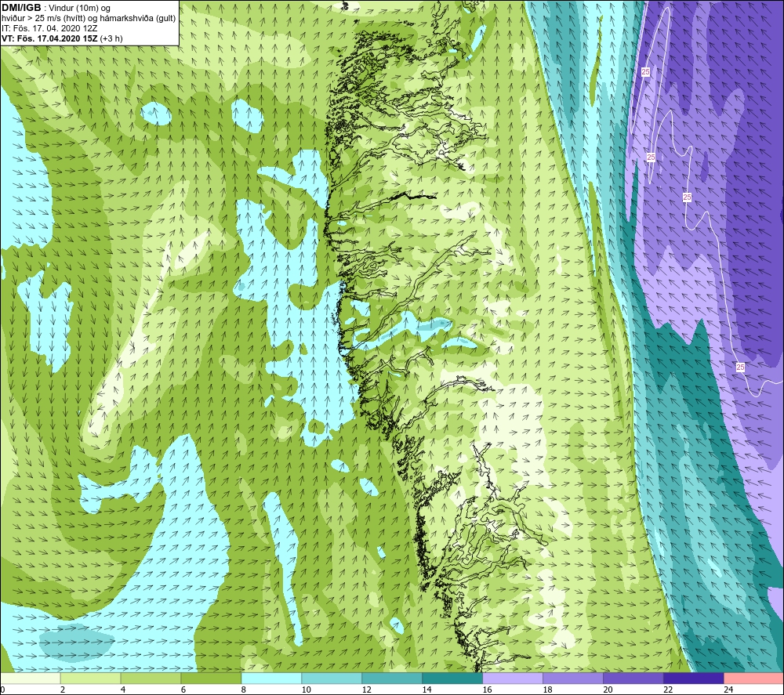Image resolution: width=784 pixels, height=695 pixels.
Task: Click the "Vindur (10m) og" header text
Action: 79,9
